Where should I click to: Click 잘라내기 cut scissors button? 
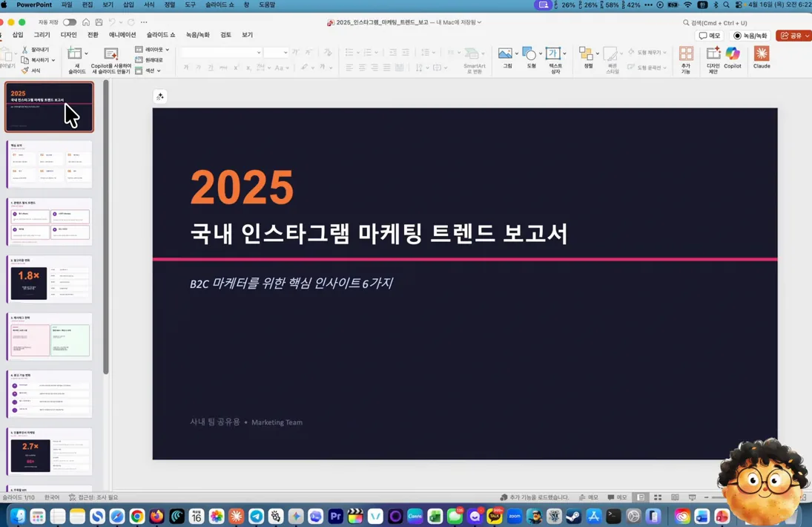[35, 50]
